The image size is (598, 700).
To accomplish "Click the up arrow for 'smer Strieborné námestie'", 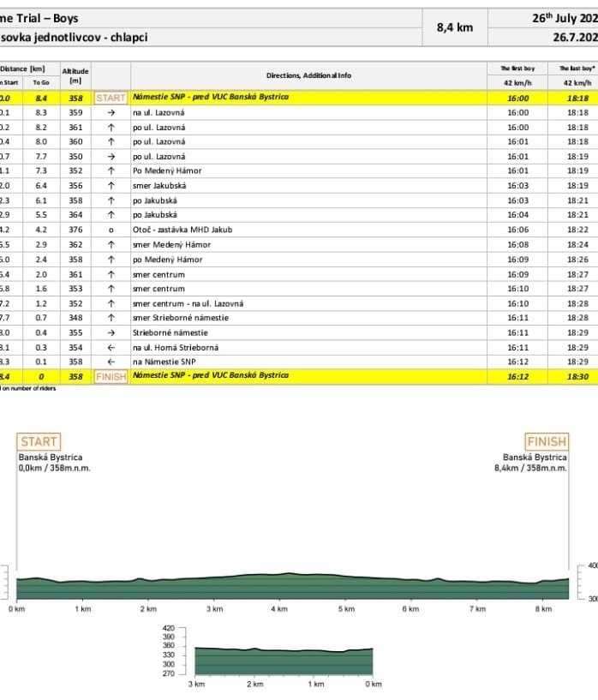I will [x=111, y=318].
